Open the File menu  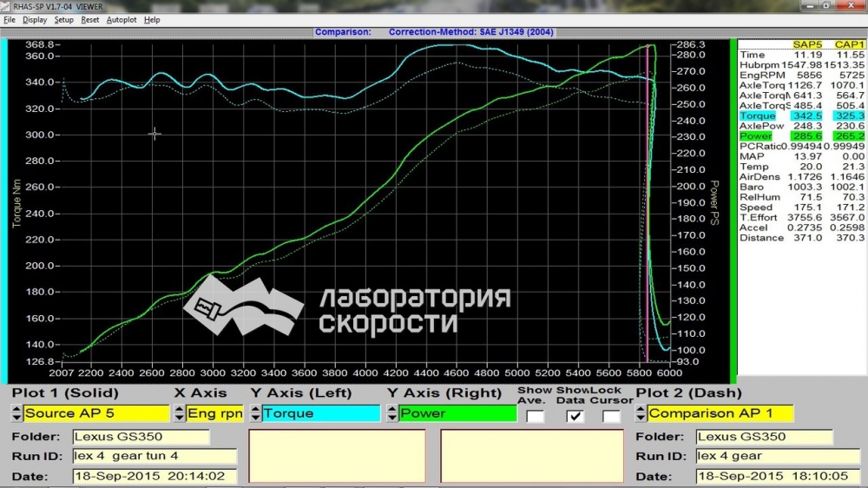point(10,19)
